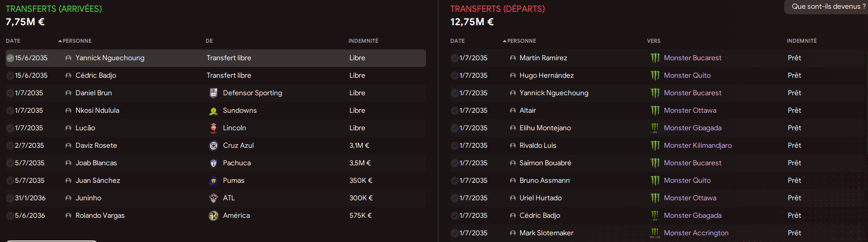Image resolution: width=868 pixels, height=242 pixels.
Task: Sort arrivals by Date column header
Action: click(13, 41)
